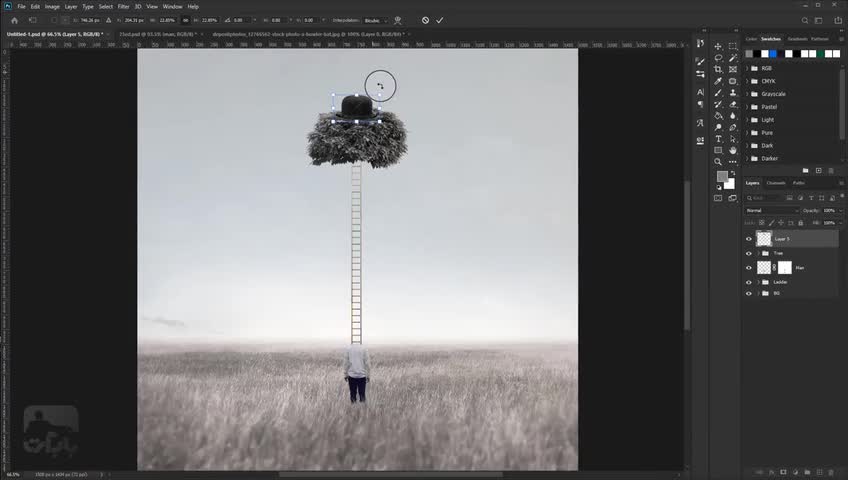Select the Frame tool
Viewport: 848px width, 480px height.
[733, 69]
